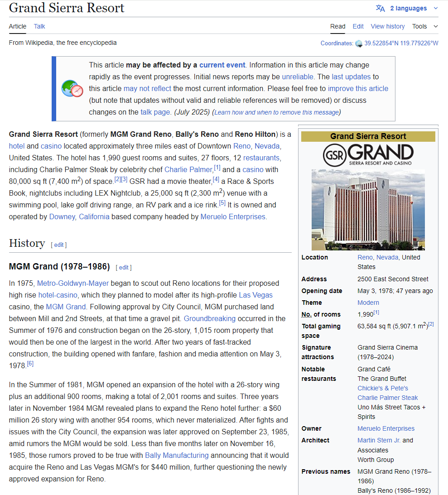Follow the Downey link
The image size is (448, 495).
point(62,217)
